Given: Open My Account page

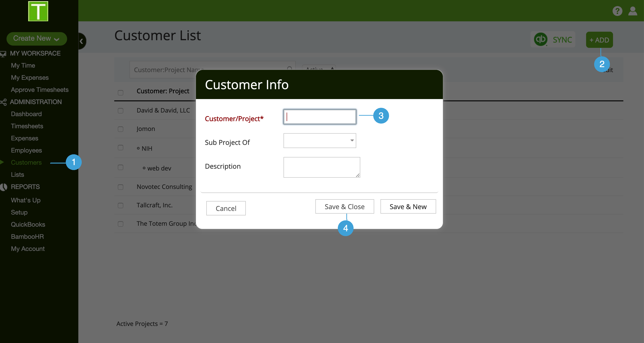Looking at the screenshot, I should (28, 249).
